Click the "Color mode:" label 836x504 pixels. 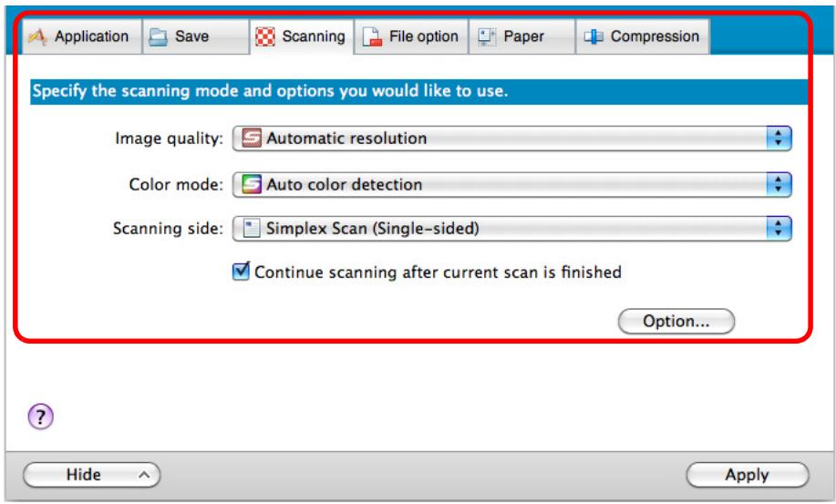[x=176, y=184]
